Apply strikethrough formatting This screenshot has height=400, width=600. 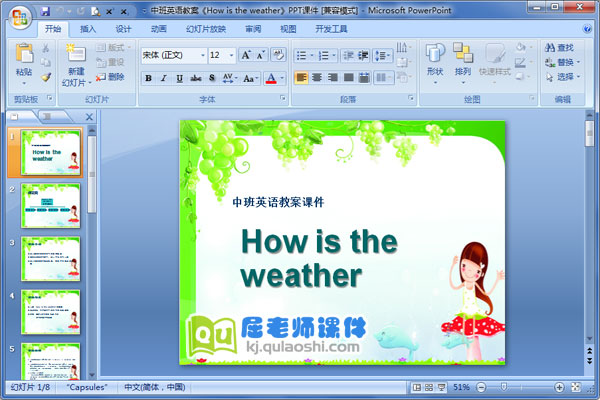pos(196,78)
